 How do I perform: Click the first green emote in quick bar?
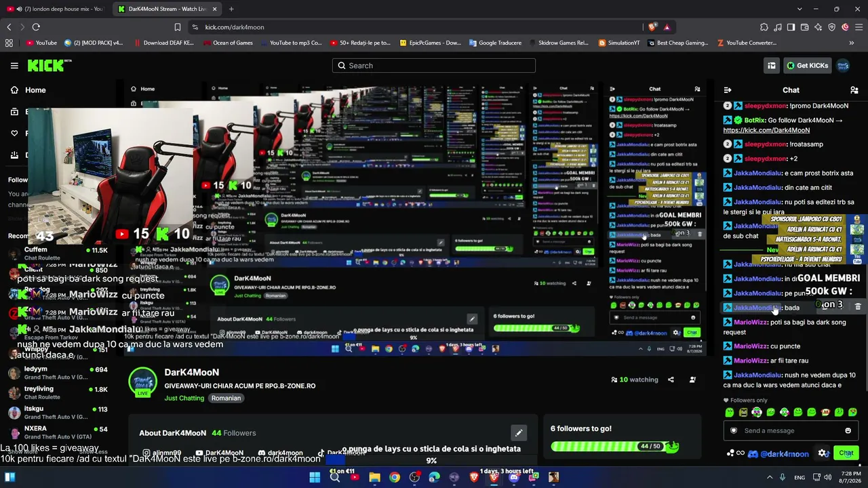click(x=730, y=412)
